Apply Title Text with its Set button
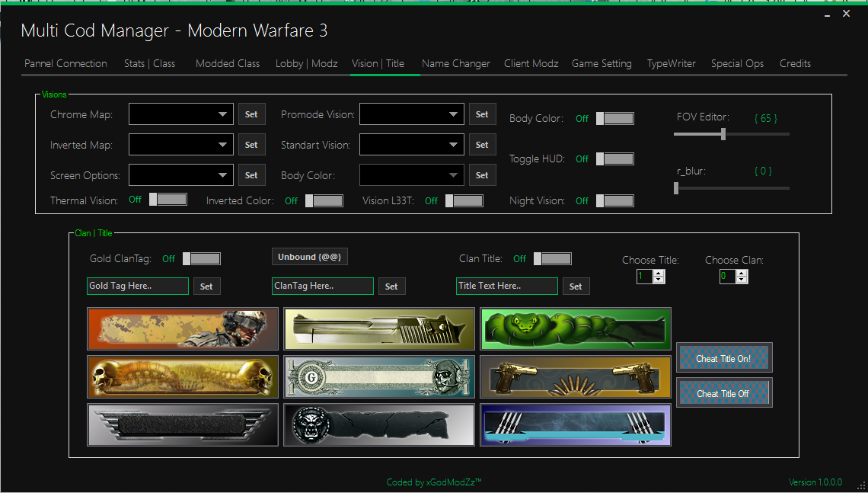Image resolution: width=868 pixels, height=493 pixels. point(576,287)
